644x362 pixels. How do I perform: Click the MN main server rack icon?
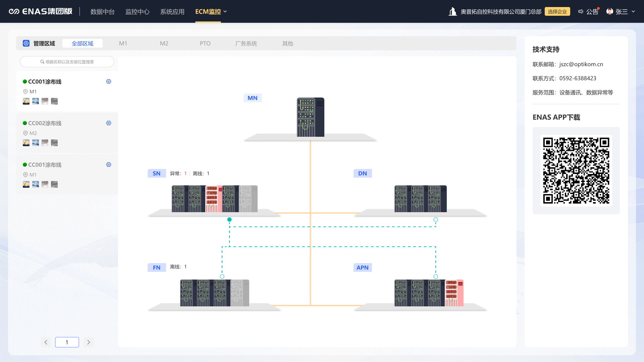pos(310,117)
